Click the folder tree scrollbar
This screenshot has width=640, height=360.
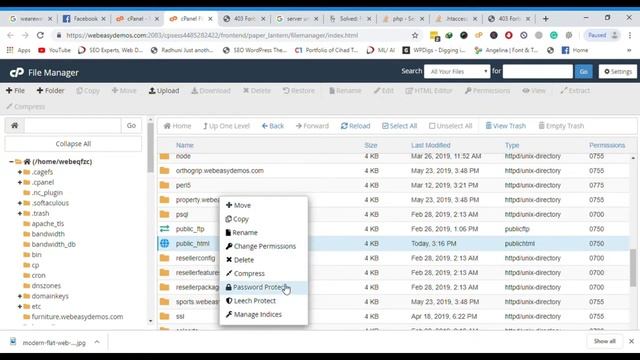coord(150,147)
